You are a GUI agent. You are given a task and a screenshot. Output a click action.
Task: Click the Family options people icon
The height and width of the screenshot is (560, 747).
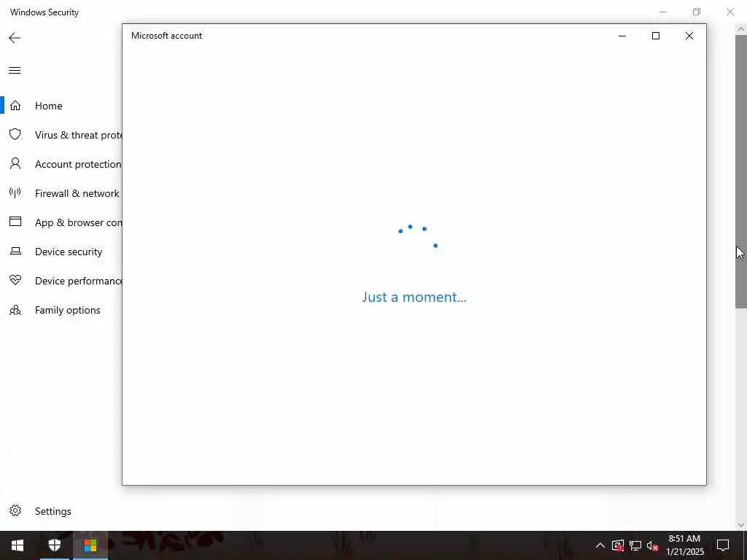pyautogui.click(x=15, y=310)
